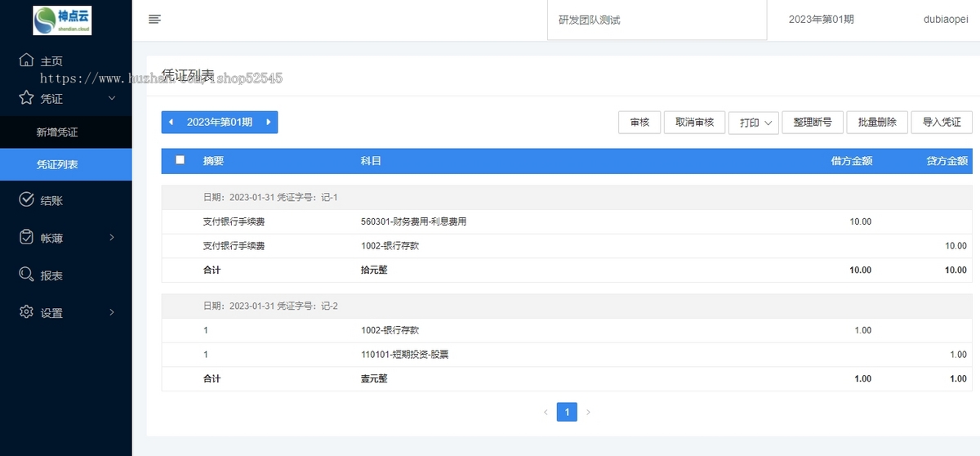The height and width of the screenshot is (456, 980).
Task: Select 凭证列表 in the sidebar
Action: point(65,164)
